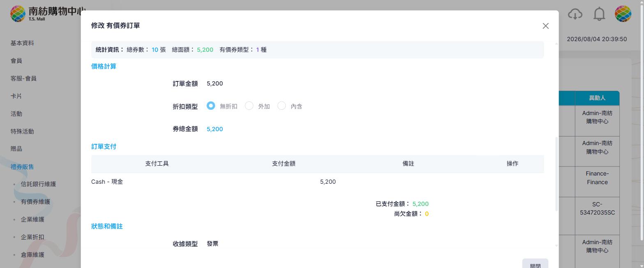This screenshot has width=644, height=268.
Task: Click the 操作 column header
Action: coord(512,164)
